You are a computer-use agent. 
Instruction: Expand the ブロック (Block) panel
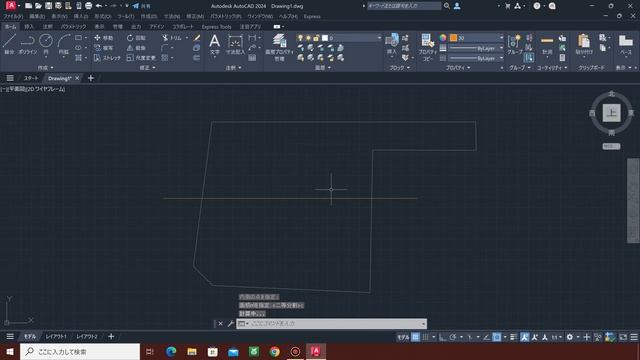[x=399, y=68]
